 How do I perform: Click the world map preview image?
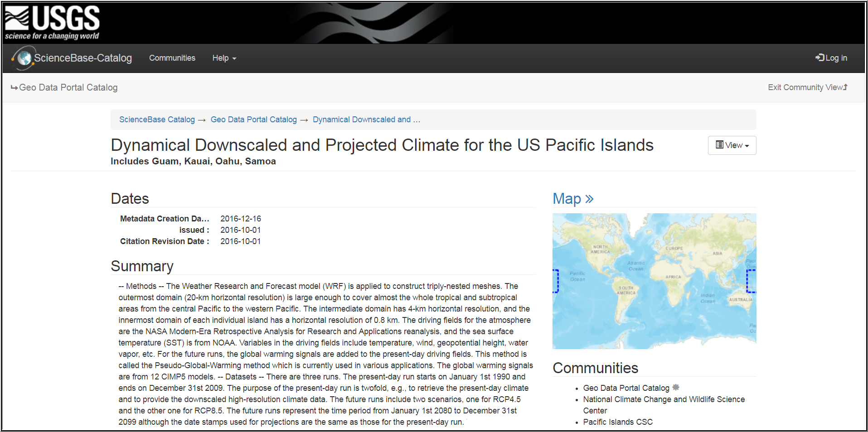pos(654,281)
